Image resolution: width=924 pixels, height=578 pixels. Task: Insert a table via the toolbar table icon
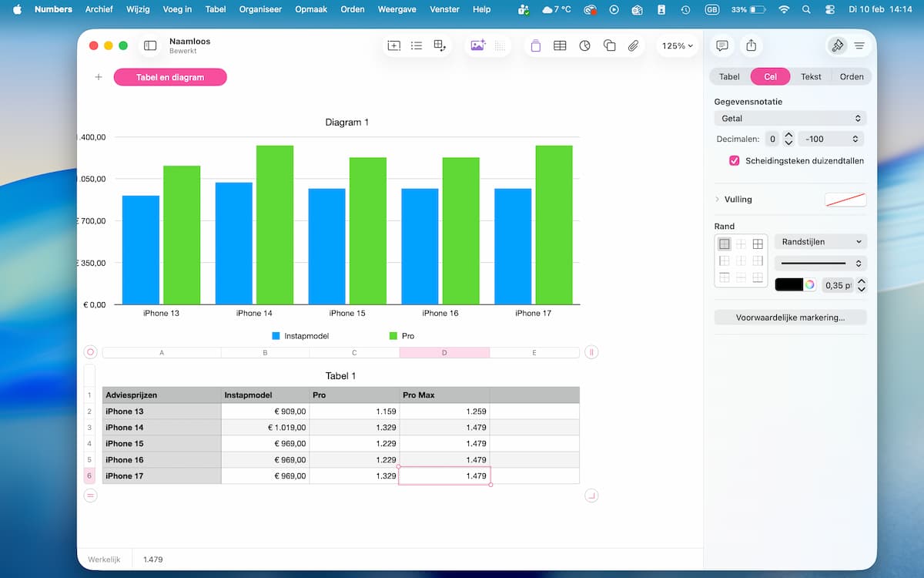point(560,46)
